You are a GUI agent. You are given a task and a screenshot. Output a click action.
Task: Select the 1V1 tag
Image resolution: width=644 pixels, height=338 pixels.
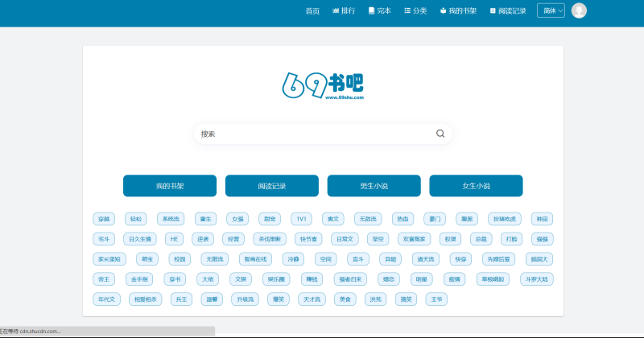point(301,219)
